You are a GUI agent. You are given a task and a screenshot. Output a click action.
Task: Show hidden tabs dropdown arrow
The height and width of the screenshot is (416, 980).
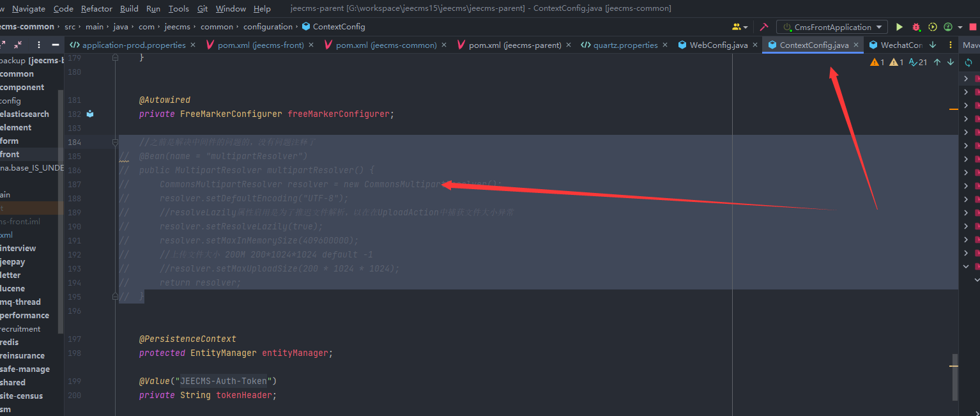point(933,45)
